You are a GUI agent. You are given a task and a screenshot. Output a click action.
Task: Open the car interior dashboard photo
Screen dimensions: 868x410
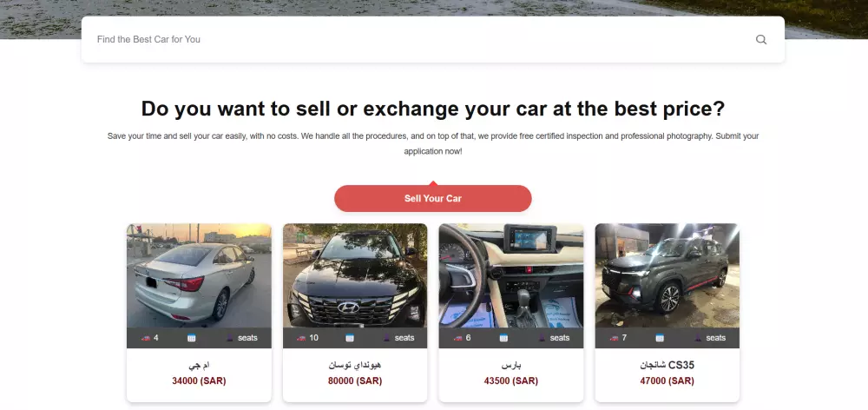pos(511,275)
